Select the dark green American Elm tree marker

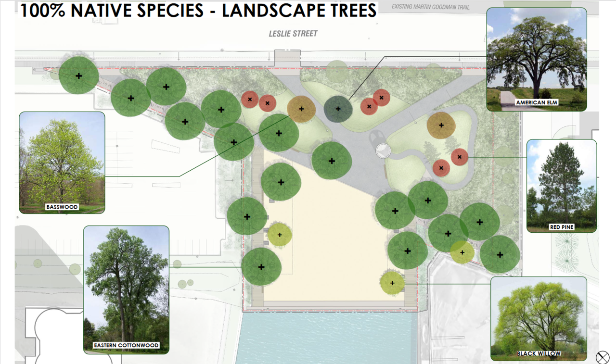coord(338,109)
